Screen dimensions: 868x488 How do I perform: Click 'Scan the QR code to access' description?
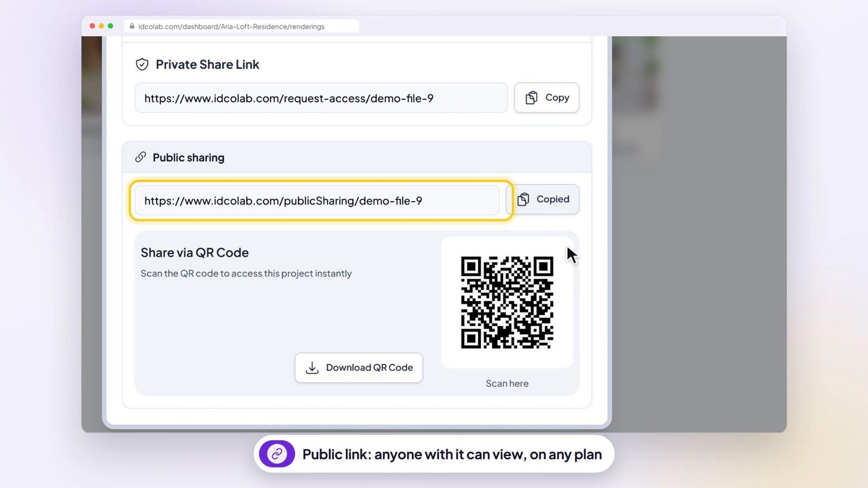tap(246, 273)
